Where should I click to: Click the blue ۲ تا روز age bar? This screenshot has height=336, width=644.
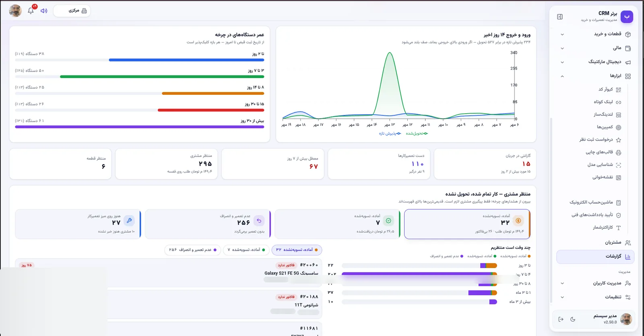[186, 60]
